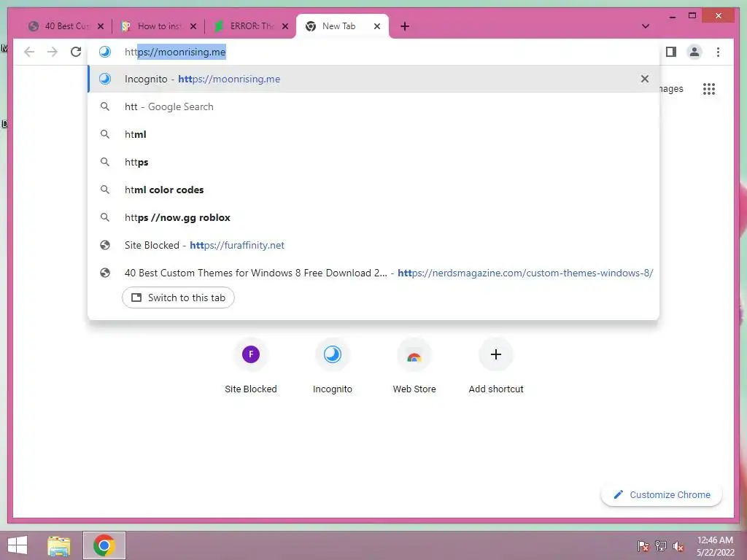Open the network tray icon

[x=661, y=546]
